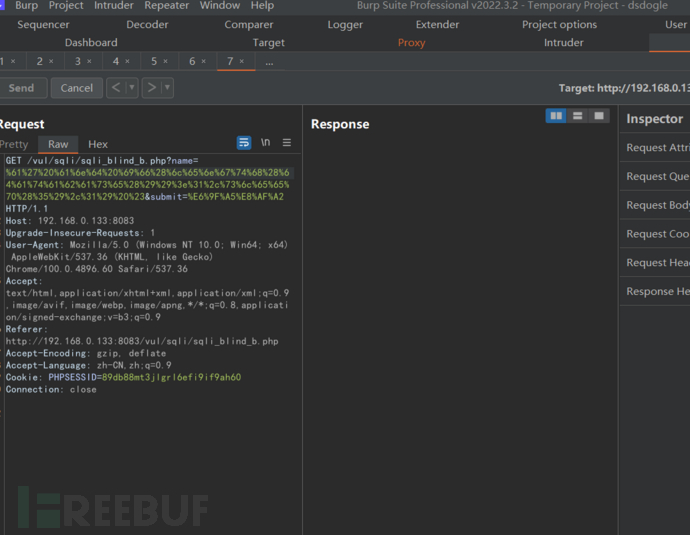Close Repeater tab 4
The image size is (690, 535).
pyautogui.click(x=127, y=61)
